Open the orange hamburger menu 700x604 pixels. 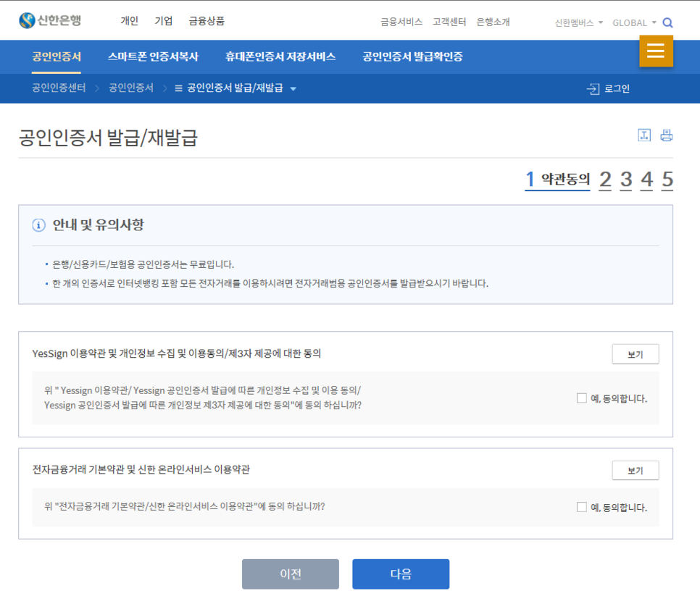pos(656,51)
